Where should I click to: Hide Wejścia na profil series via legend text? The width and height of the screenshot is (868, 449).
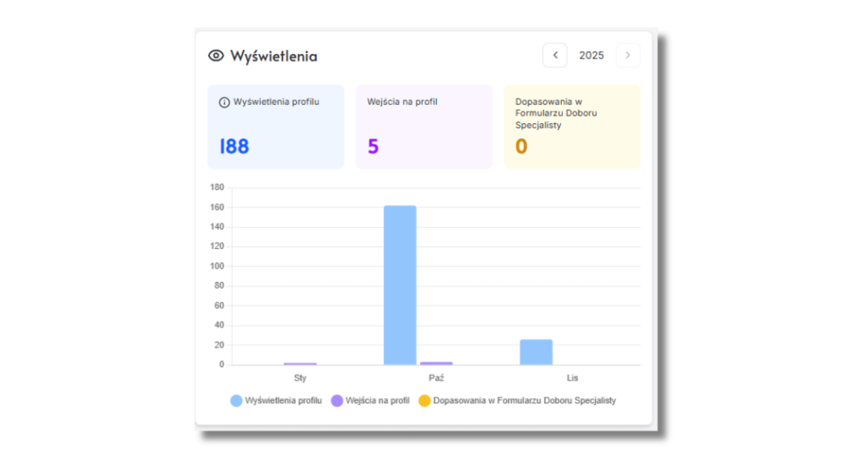377,400
